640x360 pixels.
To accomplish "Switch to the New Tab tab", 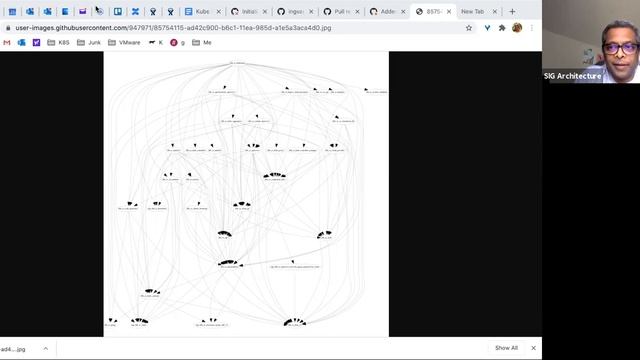I will tap(473, 12).
